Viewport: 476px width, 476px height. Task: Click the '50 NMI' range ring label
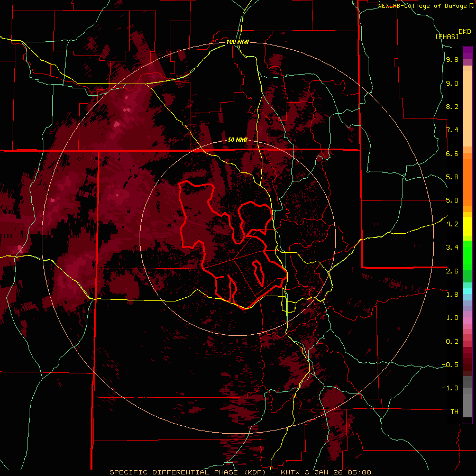click(237, 140)
